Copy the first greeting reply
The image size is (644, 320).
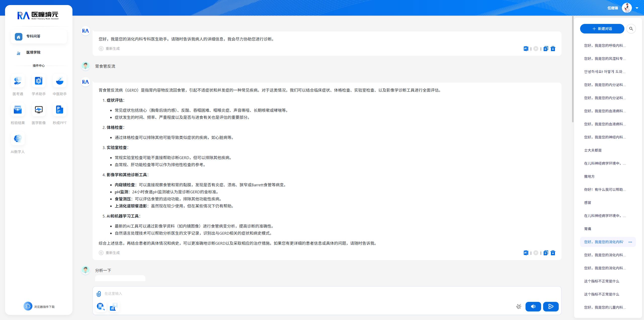tap(546, 49)
